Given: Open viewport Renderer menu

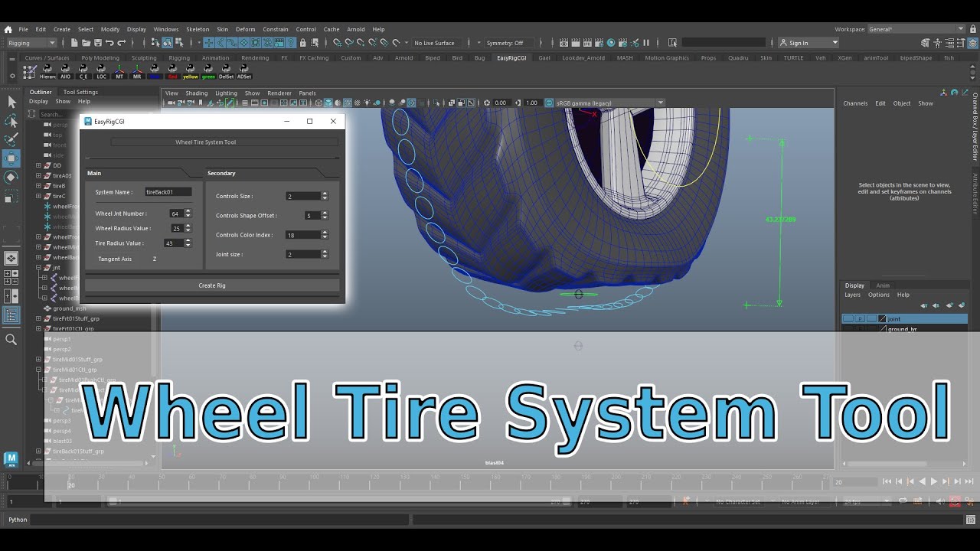Looking at the screenshot, I should (279, 93).
